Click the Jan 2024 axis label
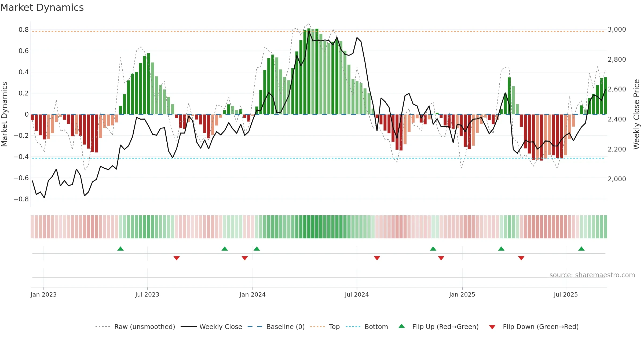 253,294
